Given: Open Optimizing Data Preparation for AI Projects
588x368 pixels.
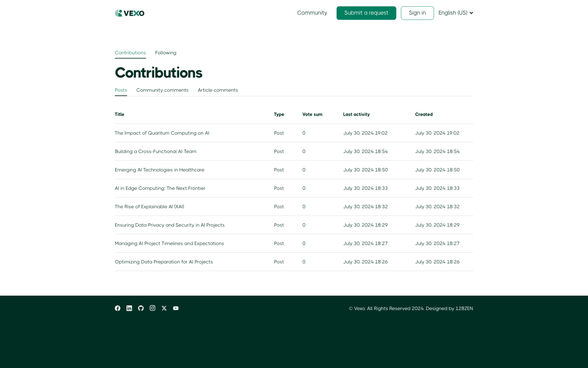Looking at the screenshot, I should point(163,262).
